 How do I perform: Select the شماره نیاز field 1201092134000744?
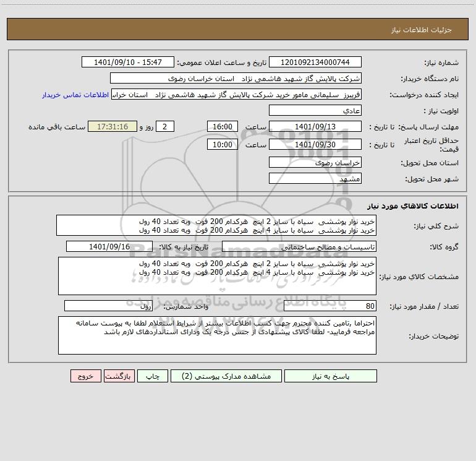click(315, 62)
